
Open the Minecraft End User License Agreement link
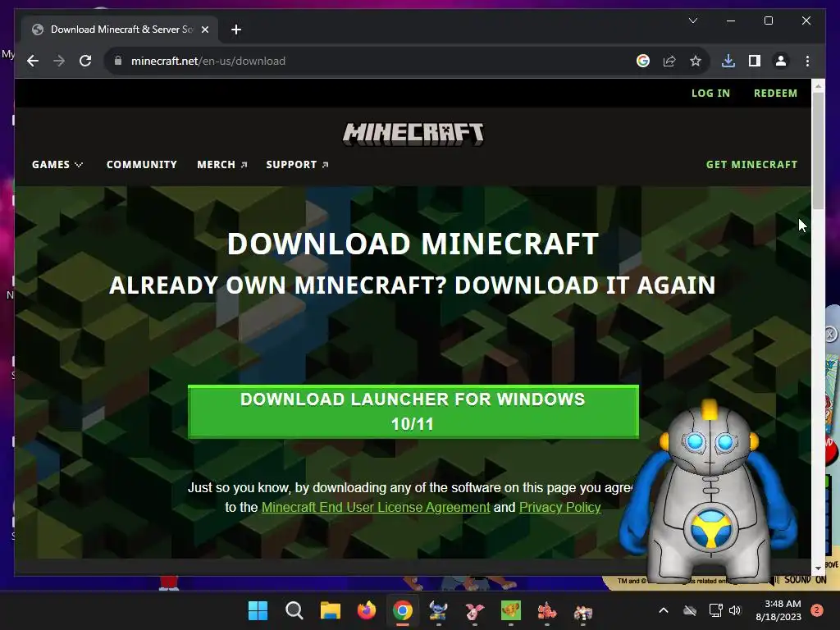pos(376,507)
